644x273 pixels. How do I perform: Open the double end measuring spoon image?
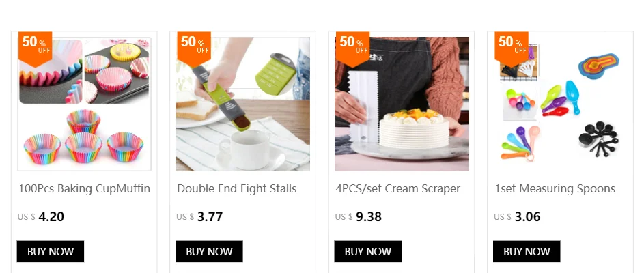(x=242, y=104)
